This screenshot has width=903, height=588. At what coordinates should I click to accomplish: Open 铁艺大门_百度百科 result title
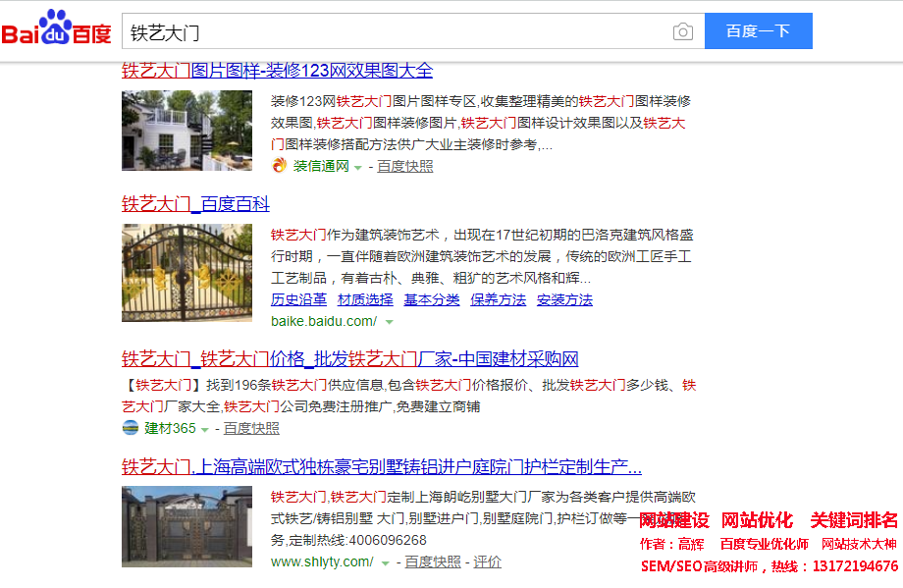click(x=195, y=204)
